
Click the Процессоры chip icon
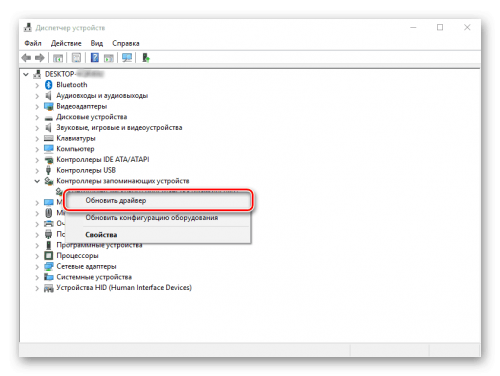[x=49, y=256]
